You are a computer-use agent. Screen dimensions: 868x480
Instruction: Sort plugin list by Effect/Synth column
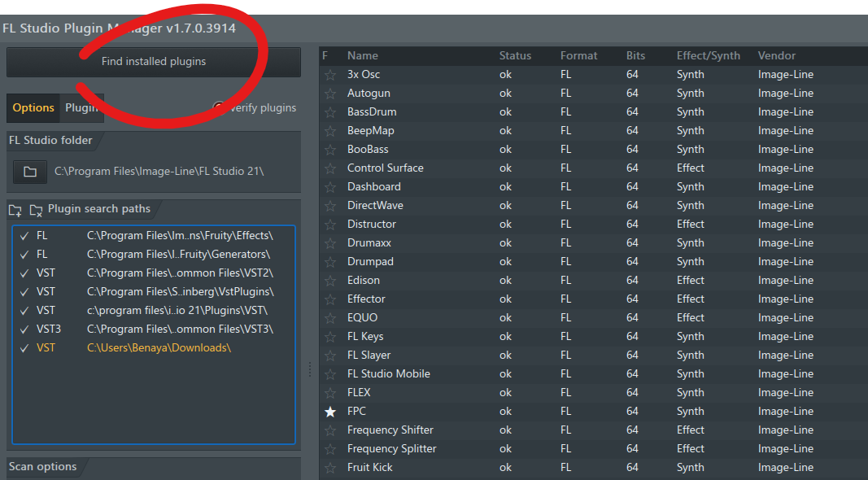coord(708,56)
